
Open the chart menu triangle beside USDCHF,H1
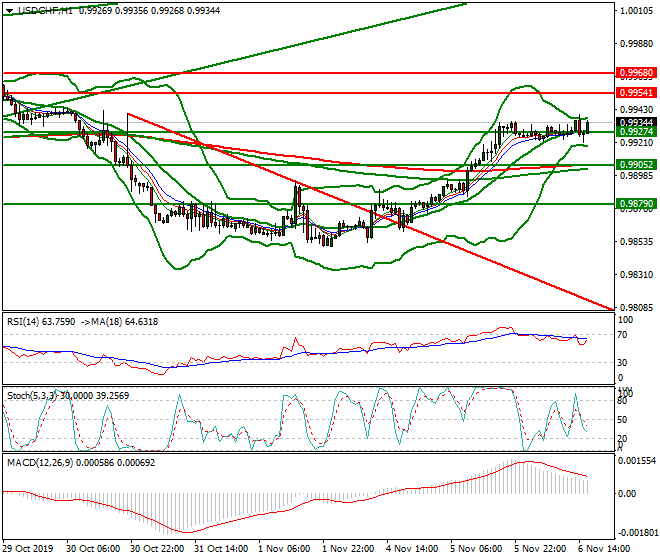tap(9, 11)
